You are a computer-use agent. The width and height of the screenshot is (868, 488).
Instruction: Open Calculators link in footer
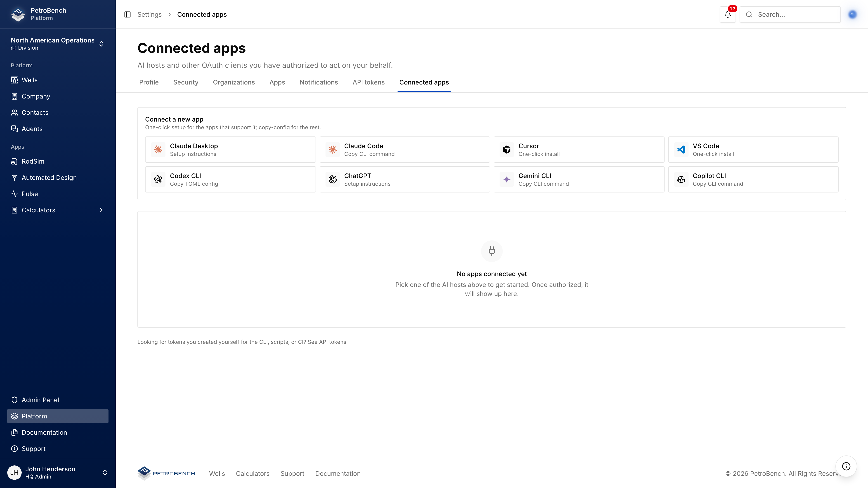(x=253, y=474)
